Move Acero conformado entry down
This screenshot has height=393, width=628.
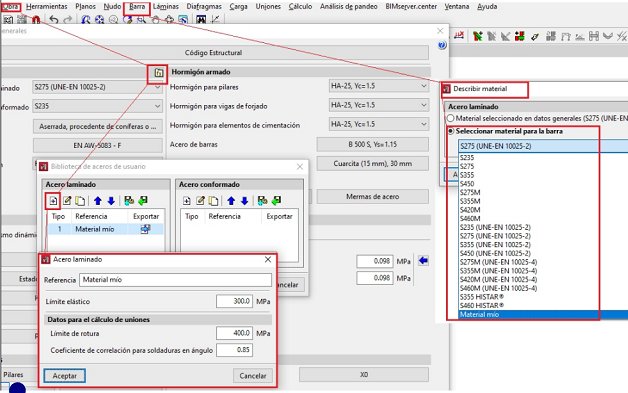(244, 201)
